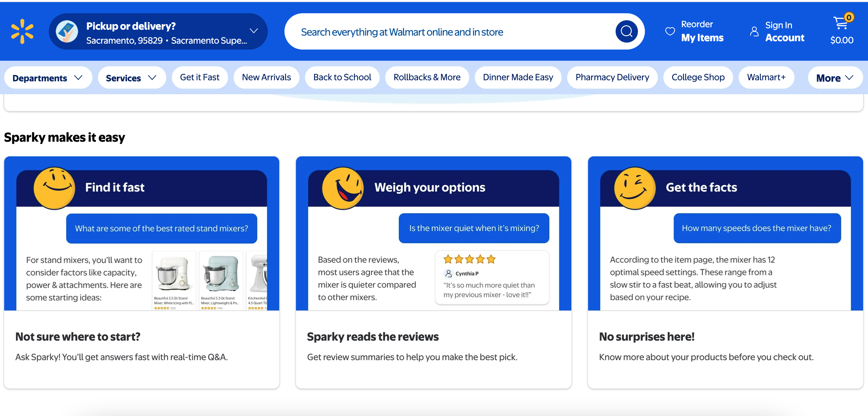The image size is (868, 416).
Task: Select the Get it Fast tab
Action: click(x=200, y=77)
